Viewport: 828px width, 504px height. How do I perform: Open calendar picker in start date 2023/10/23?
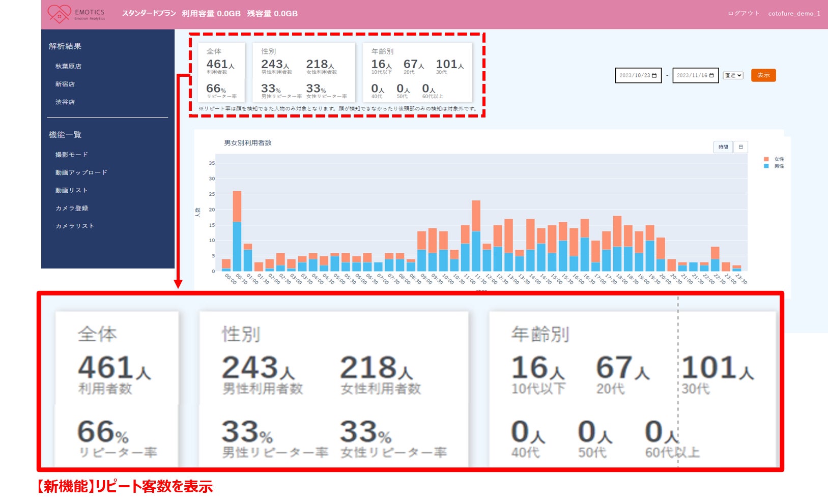(654, 75)
